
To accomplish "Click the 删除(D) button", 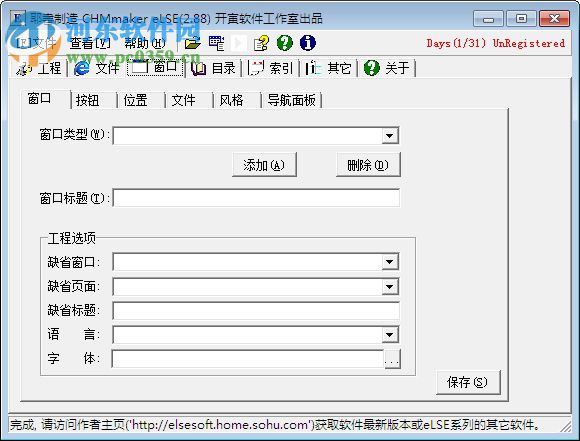I will (368, 165).
